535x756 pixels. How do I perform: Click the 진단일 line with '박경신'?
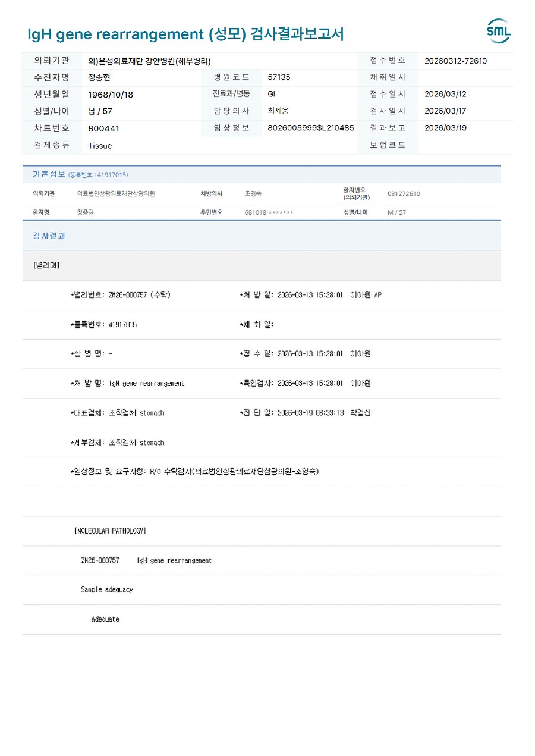pos(305,413)
